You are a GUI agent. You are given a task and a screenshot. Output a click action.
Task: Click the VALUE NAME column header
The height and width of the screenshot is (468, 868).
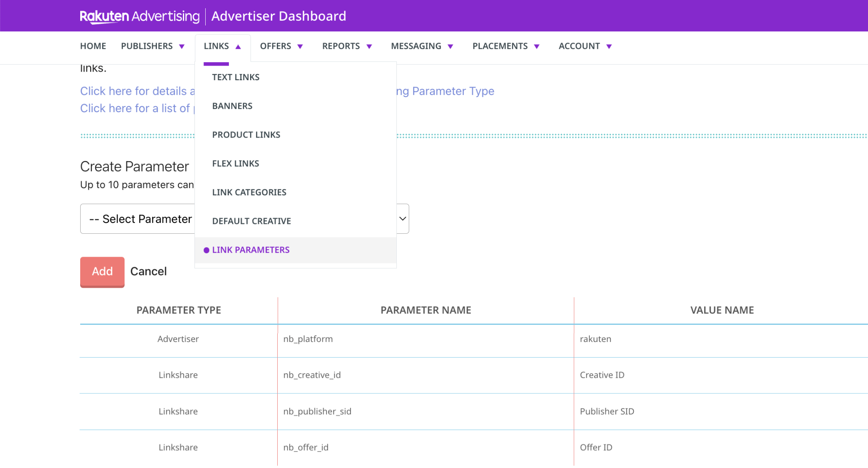coord(722,310)
